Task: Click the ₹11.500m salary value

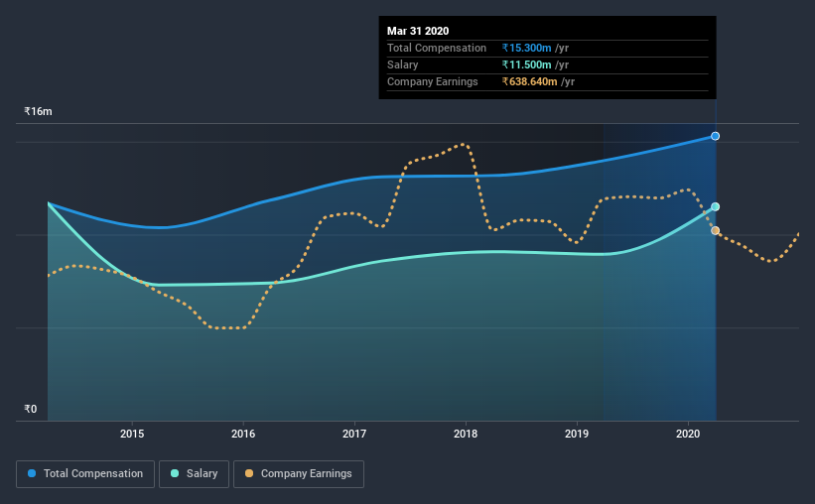Action: [526, 64]
